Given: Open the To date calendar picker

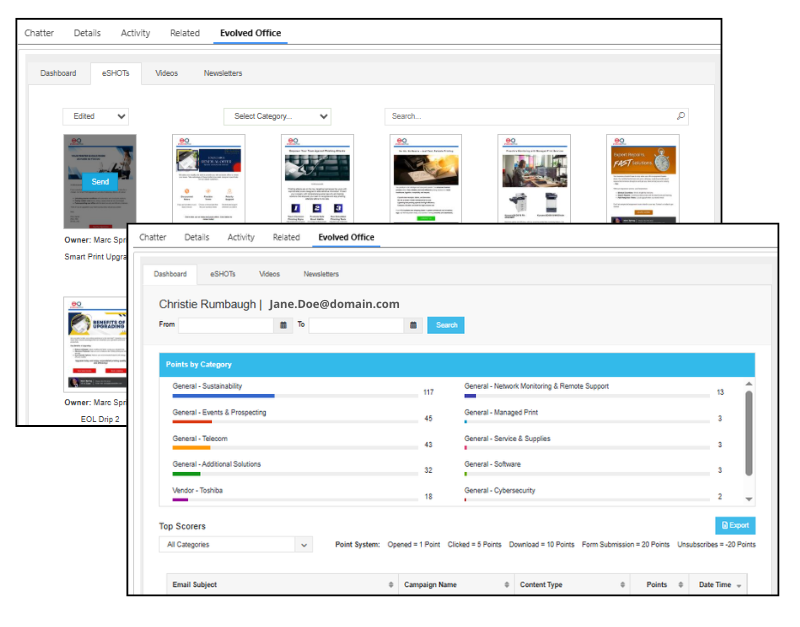Looking at the screenshot, I should (x=414, y=325).
